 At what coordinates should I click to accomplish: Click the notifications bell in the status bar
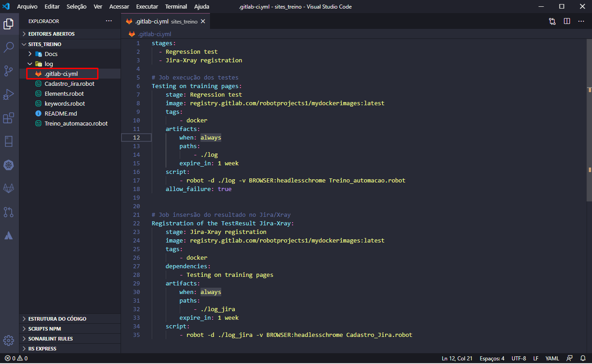point(583,358)
